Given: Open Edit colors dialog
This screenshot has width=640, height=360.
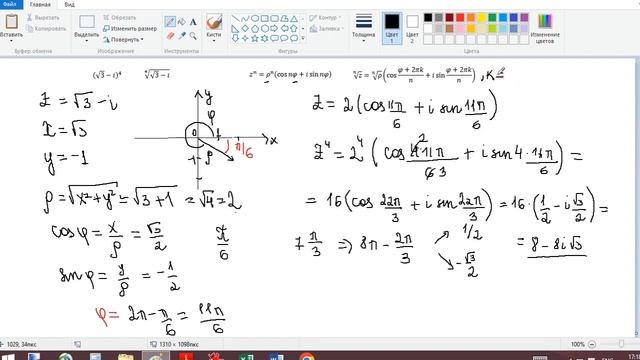Looking at the screenshot, I should point(545,28).
